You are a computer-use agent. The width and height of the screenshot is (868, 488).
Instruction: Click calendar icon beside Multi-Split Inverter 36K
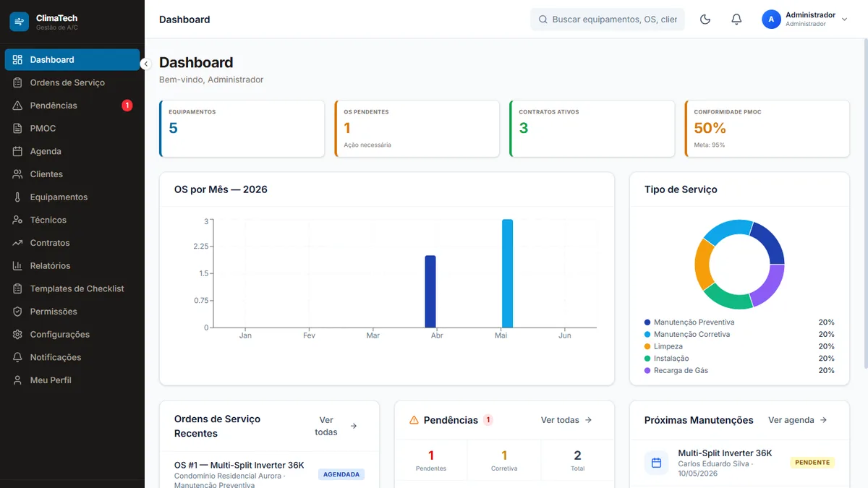coord(656,463)
